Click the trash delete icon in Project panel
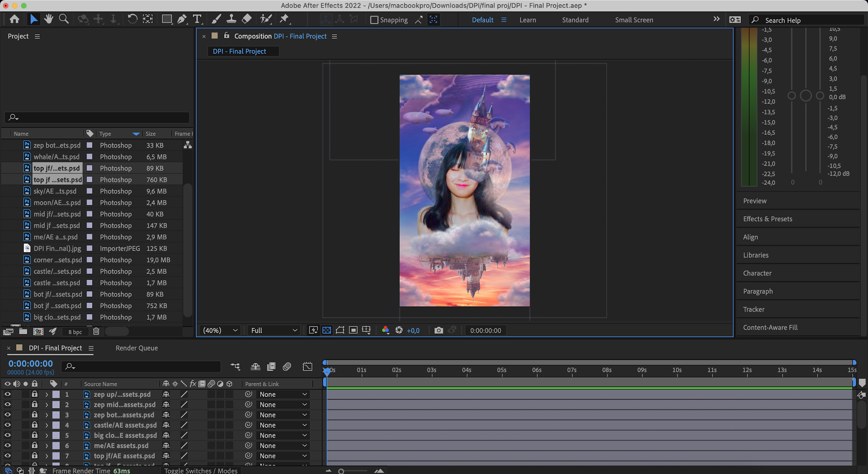 click(x=96, y=332)
